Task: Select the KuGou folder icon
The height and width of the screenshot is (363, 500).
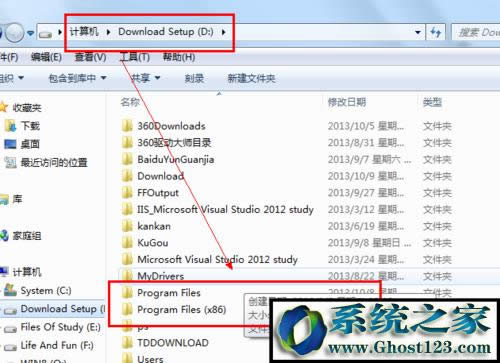Action: click(x=127, y=242)
